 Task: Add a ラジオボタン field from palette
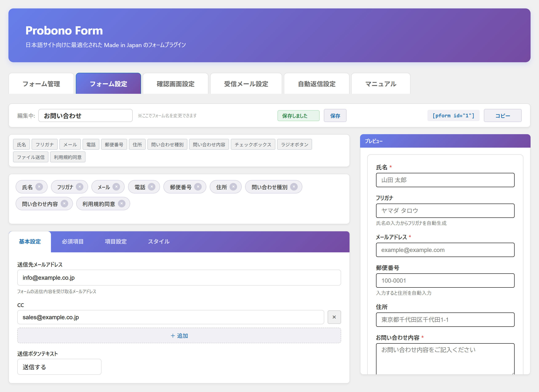tap(295, 144)
